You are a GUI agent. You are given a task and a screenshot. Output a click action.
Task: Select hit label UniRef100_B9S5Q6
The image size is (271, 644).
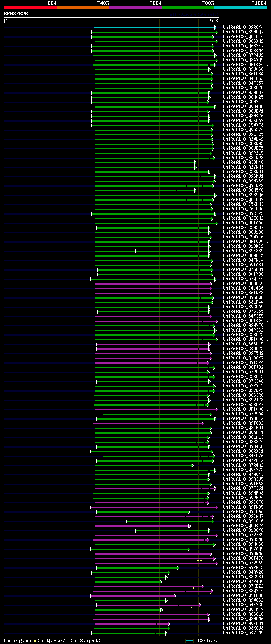tap(243, 195)
